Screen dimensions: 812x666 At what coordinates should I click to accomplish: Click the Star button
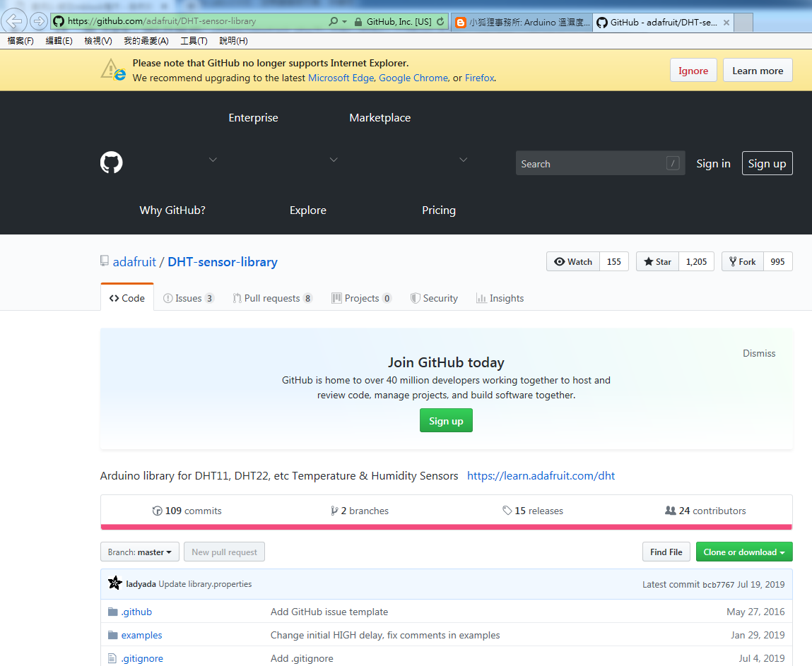(x=658, y=261)
